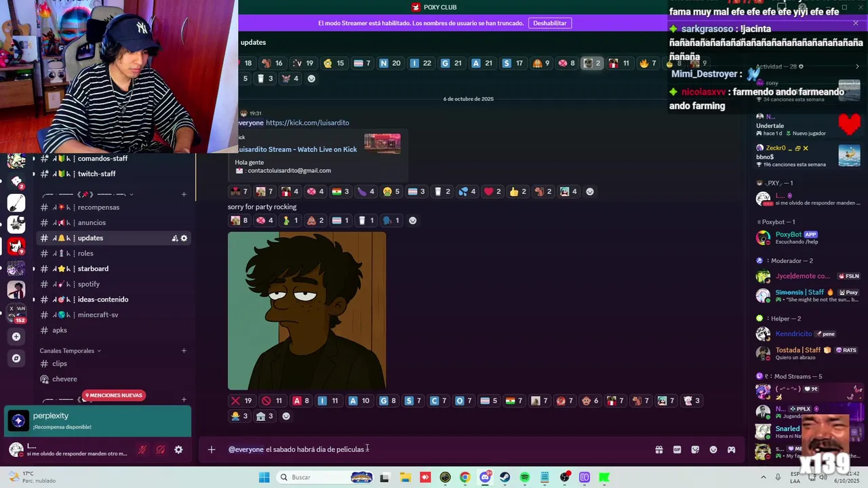The width and height of the screenshot is (868, 488).
Task: Collapse Canales Temporales category
Action: (70, 350)
